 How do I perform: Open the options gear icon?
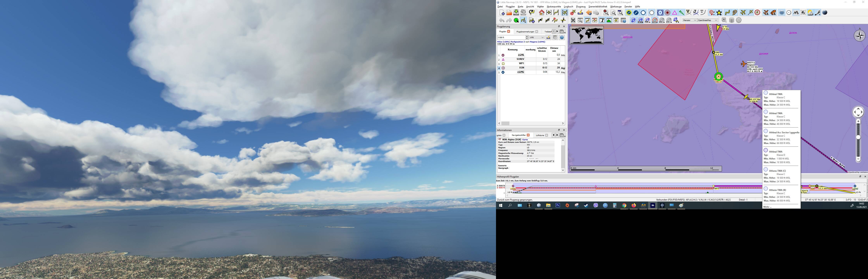pyautogui.click(x=739, y=20)
